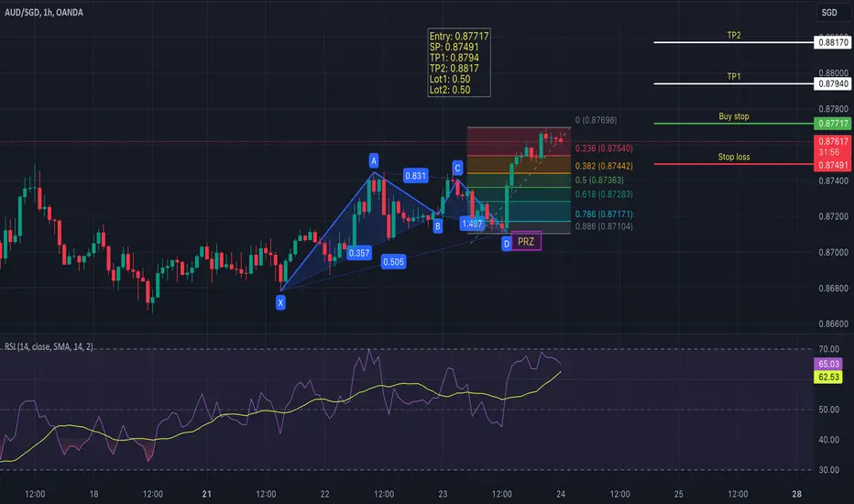854x504 pixels.
Task: Click the PRZ label box
Action: (x=526, y=242)
